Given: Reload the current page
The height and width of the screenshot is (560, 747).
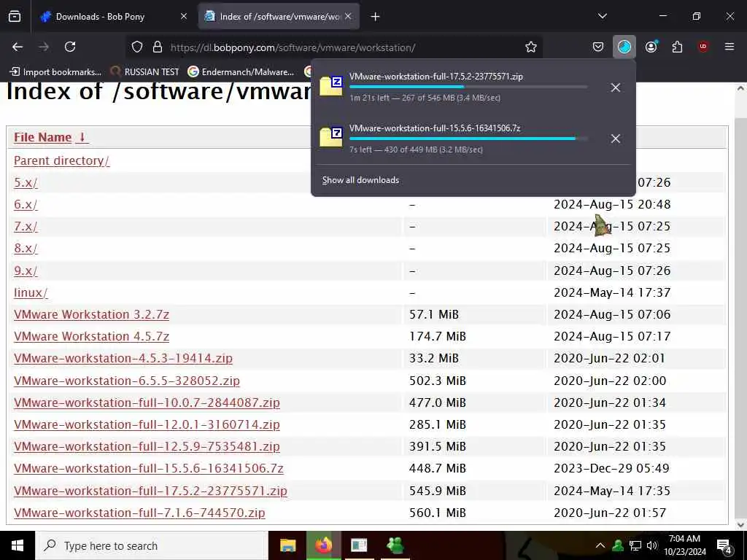Looking at the screenshot, I should point(70,47).
